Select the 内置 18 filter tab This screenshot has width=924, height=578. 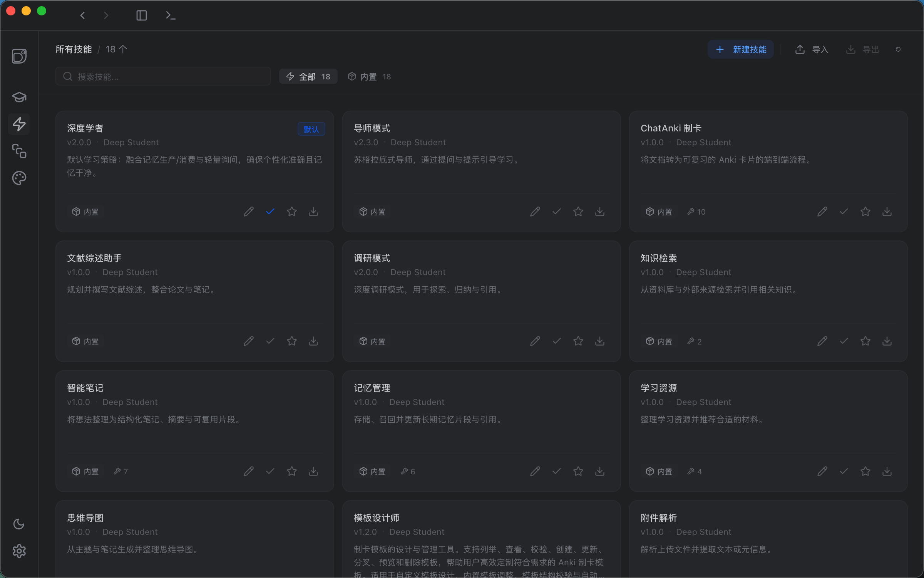tap(369, 77)
